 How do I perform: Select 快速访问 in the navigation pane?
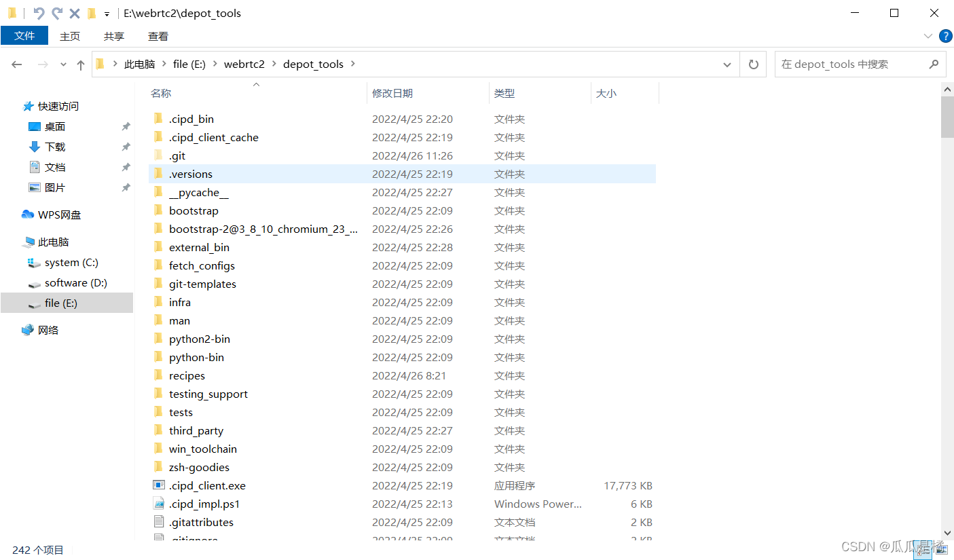point(58,106)
